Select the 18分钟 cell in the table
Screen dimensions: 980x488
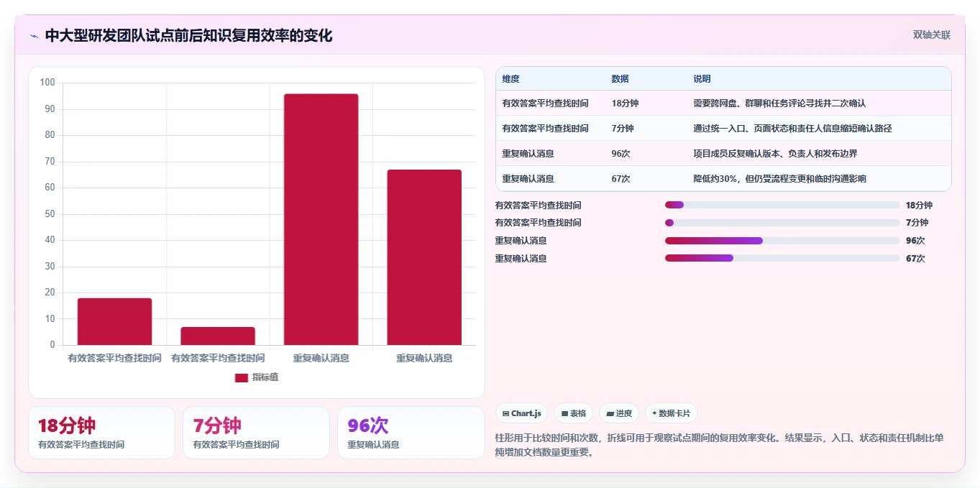pyautogui.click(x=625, y=103)
